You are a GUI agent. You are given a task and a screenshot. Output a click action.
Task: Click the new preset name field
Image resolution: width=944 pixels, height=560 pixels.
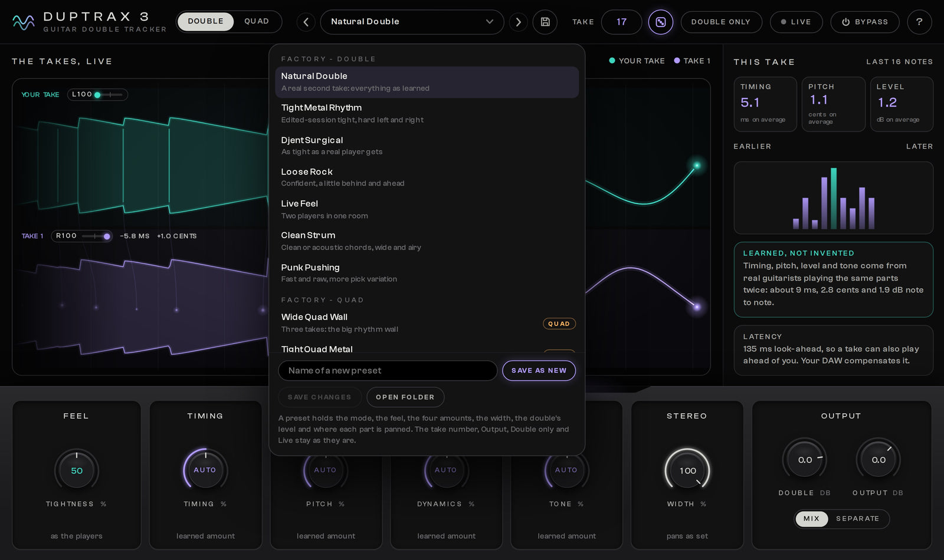click(x=388, y=371)
